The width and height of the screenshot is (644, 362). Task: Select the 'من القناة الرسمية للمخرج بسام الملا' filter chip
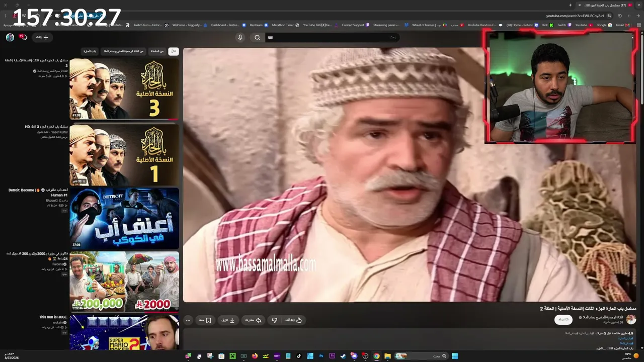(x=123, y=51)
